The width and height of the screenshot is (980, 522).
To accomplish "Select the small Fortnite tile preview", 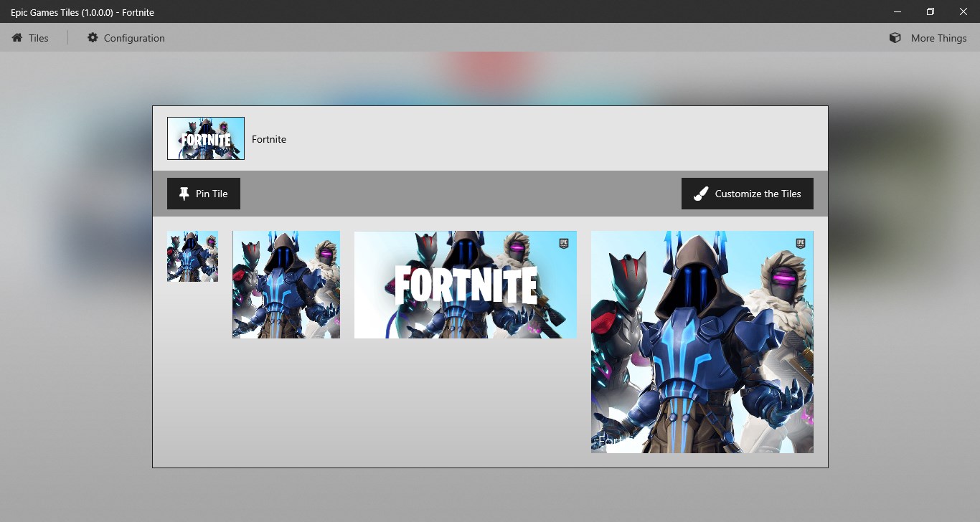I will pyautogui.click(x=192, y=256).
